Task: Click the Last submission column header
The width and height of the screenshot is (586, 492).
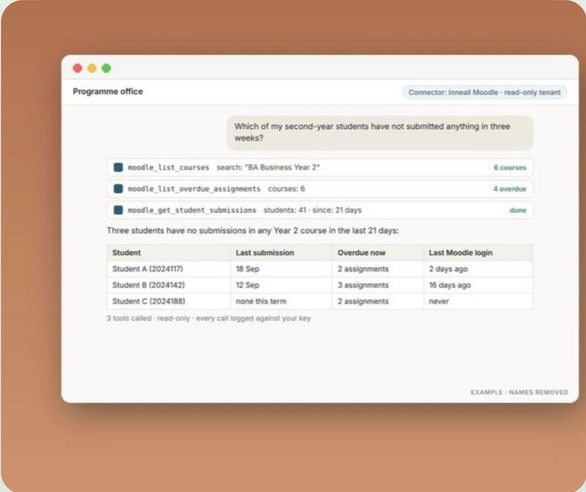Action: pyautogui.click(x=281, y=253)
